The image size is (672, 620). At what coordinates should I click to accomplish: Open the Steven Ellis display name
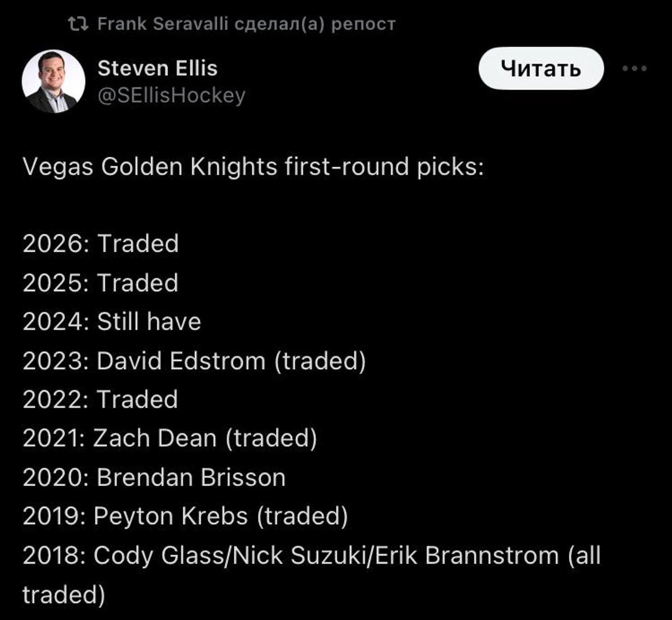point(157,68)
